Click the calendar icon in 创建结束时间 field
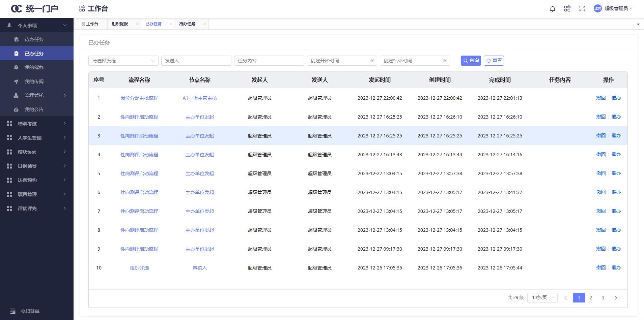This screenshot has height=320, width=644. [x=445, y=61]
